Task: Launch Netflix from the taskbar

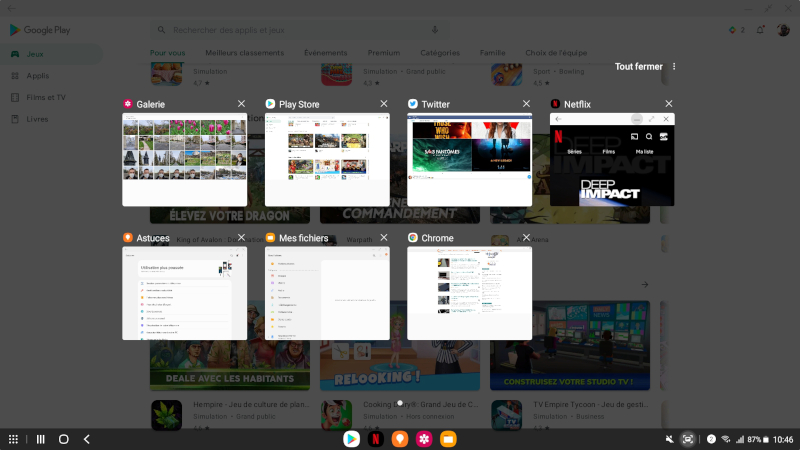Action: (376, 439)
